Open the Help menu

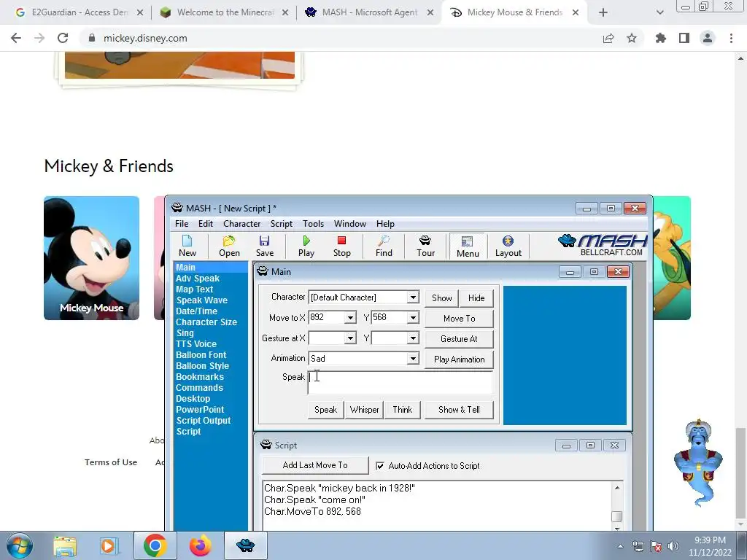point(385,224)
